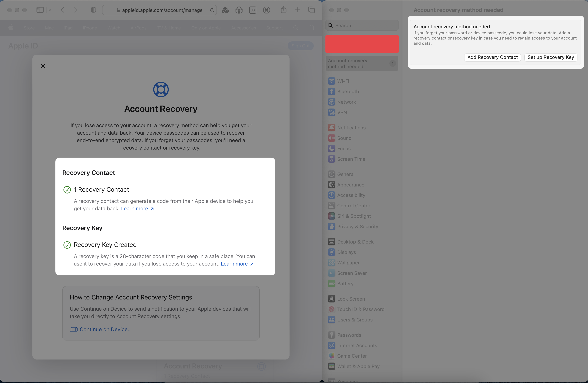Click the privacy shield icon in Safari toolbar
The width and height of the screenshot is (588, 383).
[x=93, y=10]
